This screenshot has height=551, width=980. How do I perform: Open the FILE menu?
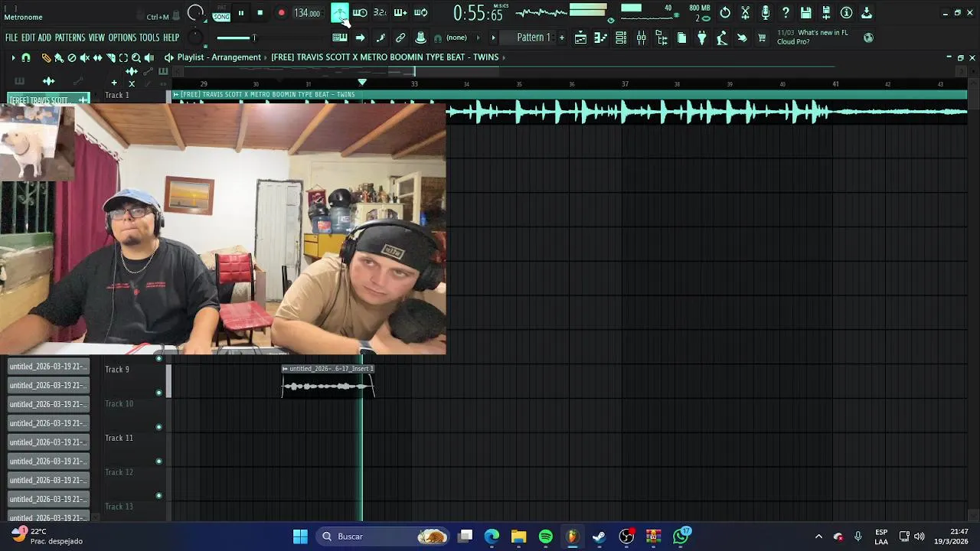click(11, 37)
